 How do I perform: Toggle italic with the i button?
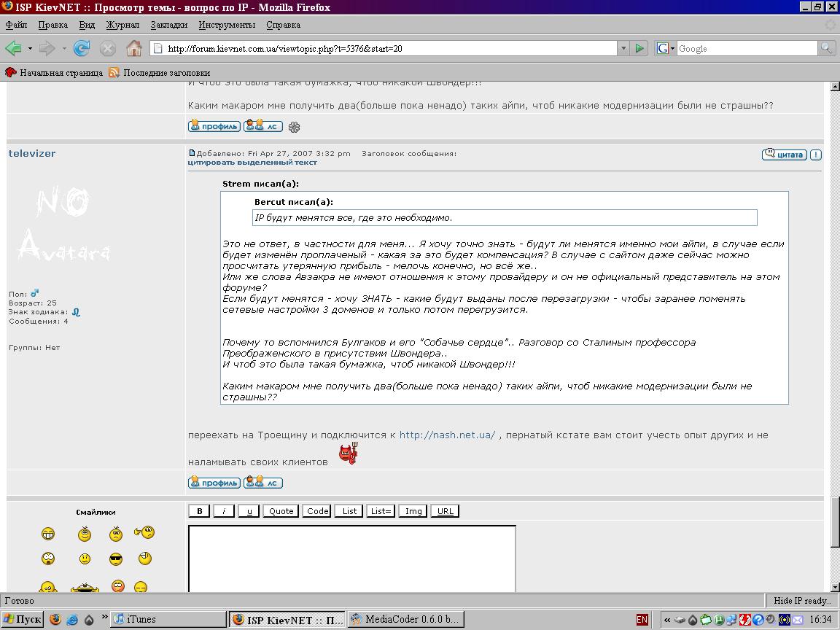pyautogui.click(x=224, y=511)
